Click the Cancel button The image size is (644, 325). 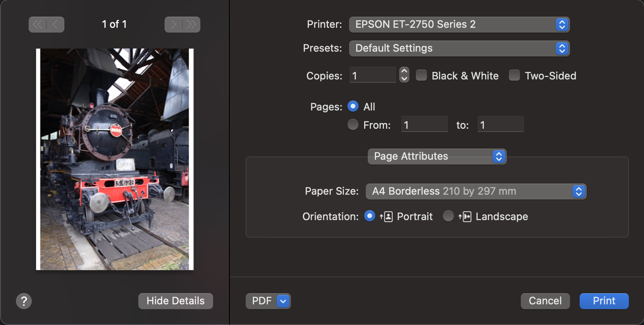[x=545, y=301]
